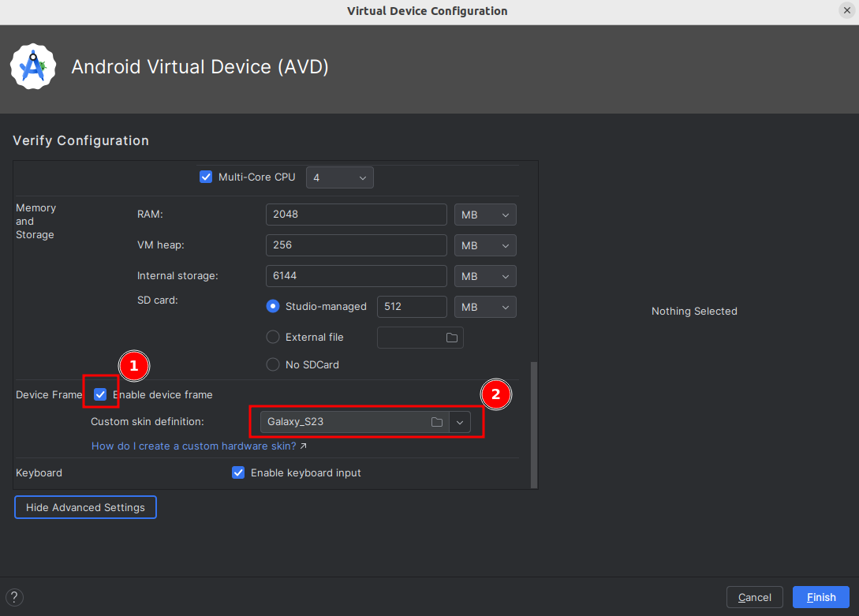
Task: Open the SD card size unit dropdown
Action: [485, 307]
